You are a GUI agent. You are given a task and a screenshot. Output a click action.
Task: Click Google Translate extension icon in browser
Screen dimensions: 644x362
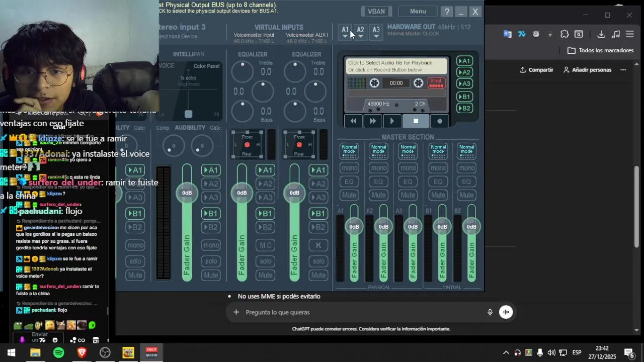coord(508,34)
